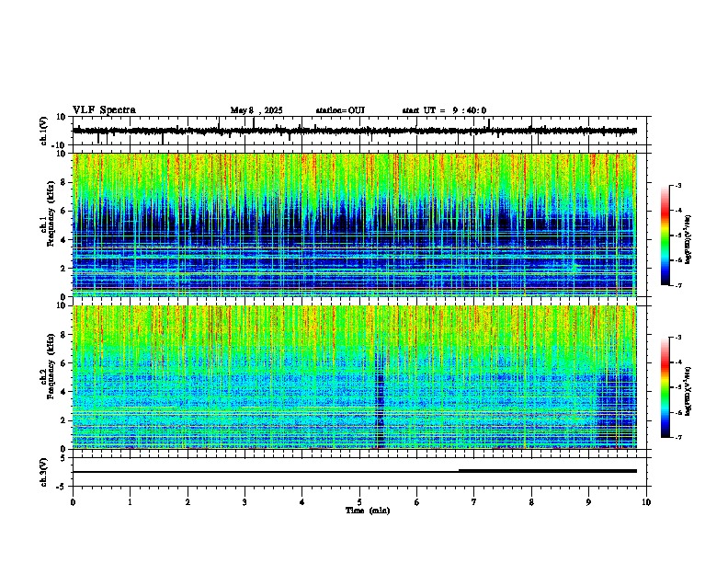The image size is (728, 563).
Task: Click the ch.1 spectrogram color scale bar
Action: coord(665,236)
